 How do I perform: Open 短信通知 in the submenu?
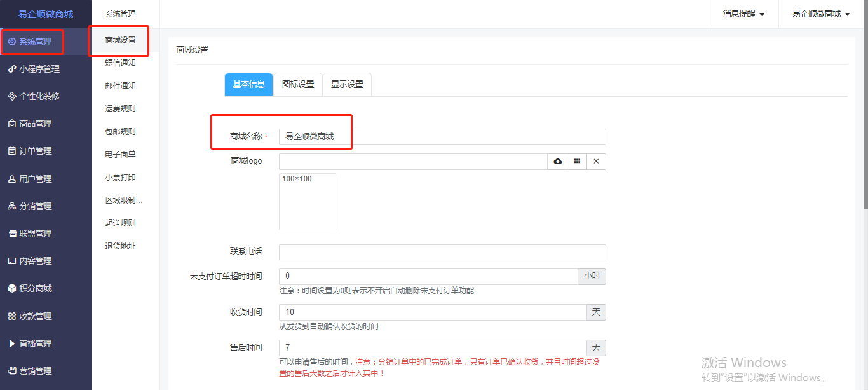[x=121, y=63]
